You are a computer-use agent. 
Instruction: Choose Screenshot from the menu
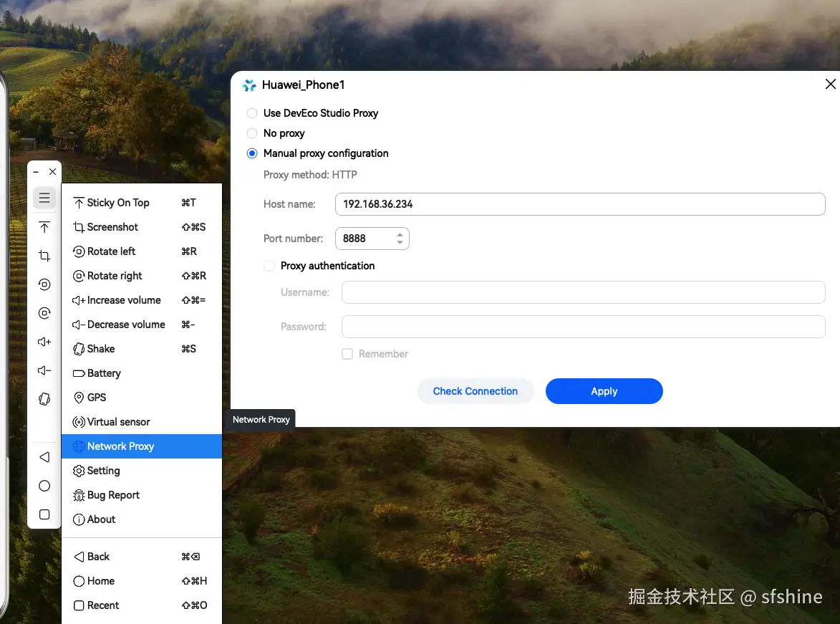click(x=141, y=227)
